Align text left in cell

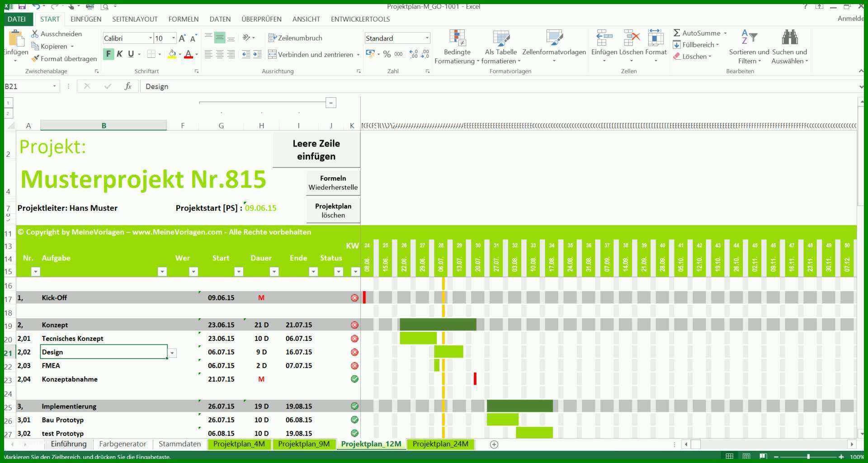click(208, 54)
